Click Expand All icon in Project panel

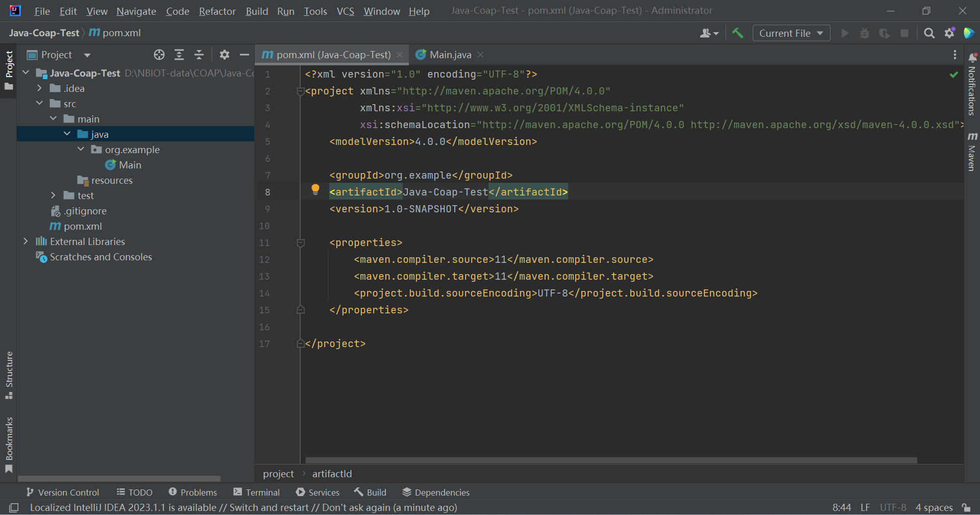179,55
